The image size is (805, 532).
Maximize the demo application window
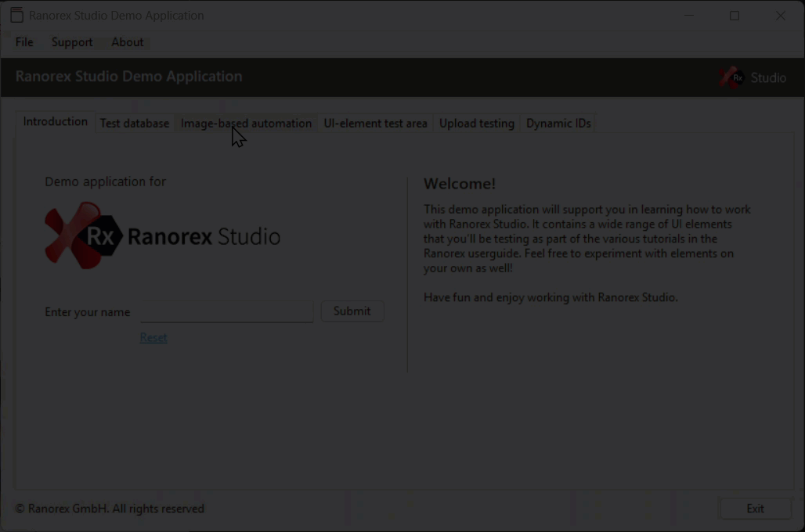(735, 16)
